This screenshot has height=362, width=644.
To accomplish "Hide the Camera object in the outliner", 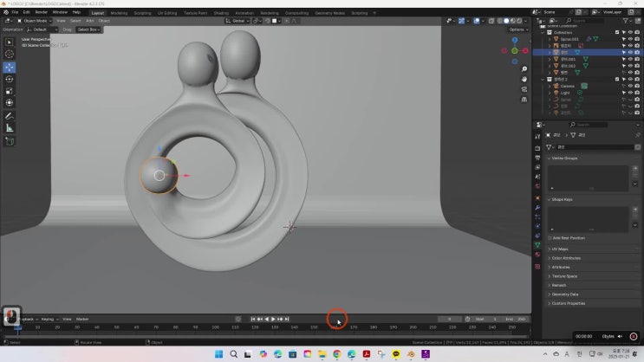I will coord(629,86).
